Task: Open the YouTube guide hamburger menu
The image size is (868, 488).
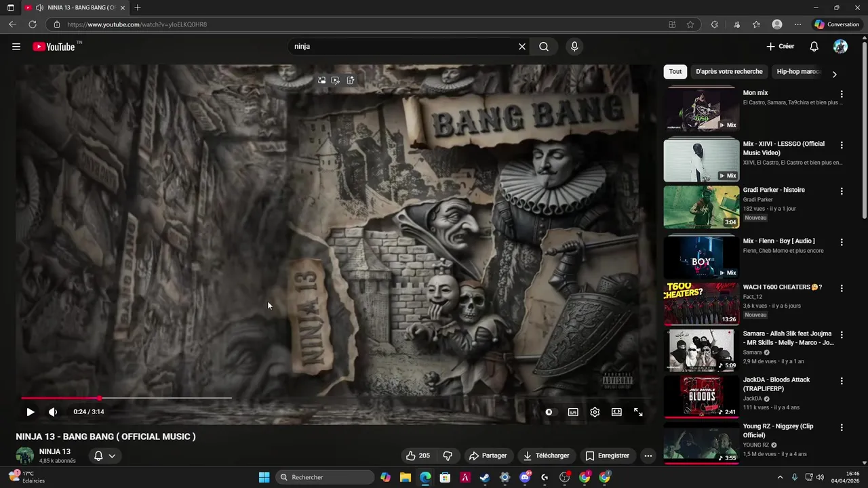Action: (x=16, y=47)
